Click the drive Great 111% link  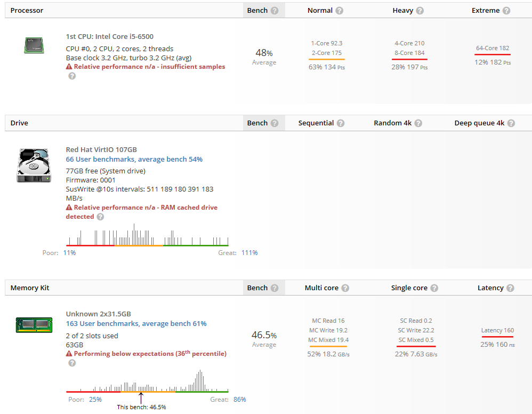pyautogui.click(x=249, y=253)
